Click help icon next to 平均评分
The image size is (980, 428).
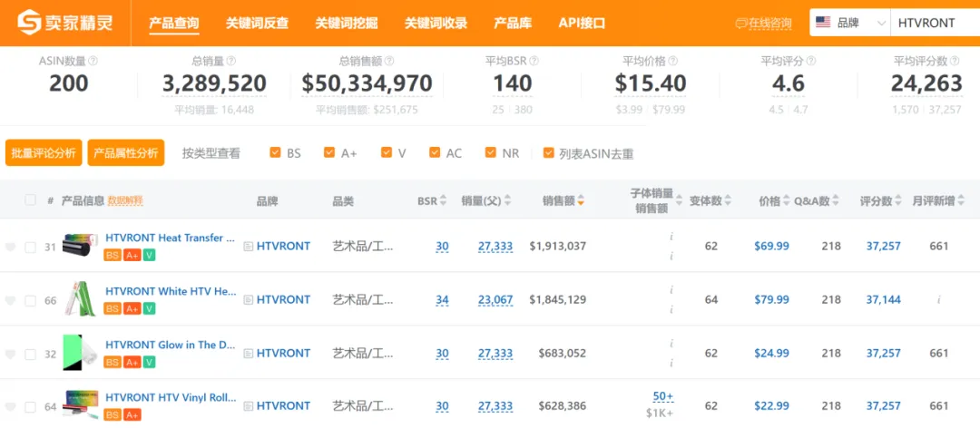[x=810, y=62]
